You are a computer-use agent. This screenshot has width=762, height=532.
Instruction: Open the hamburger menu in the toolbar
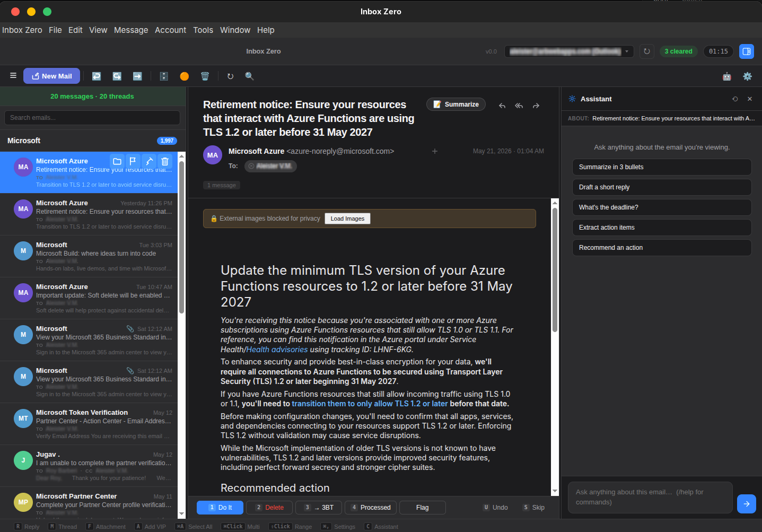13,76
